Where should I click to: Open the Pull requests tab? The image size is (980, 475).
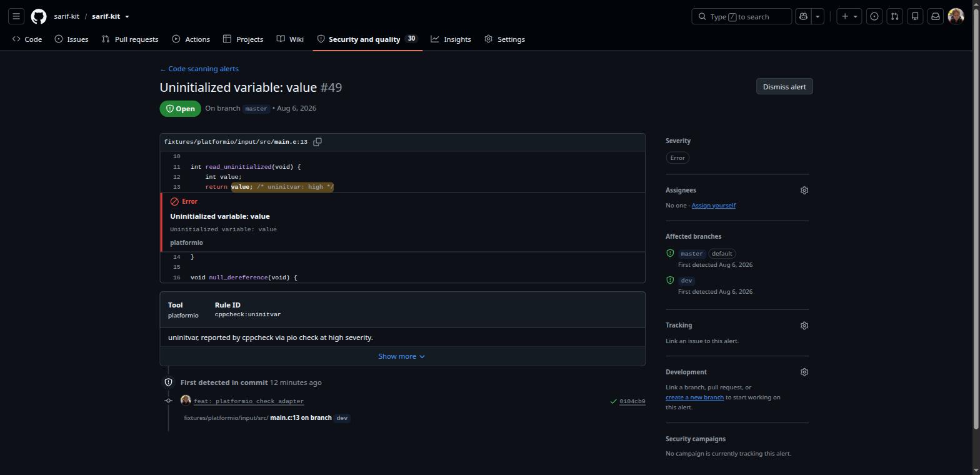tap(130, 39)
